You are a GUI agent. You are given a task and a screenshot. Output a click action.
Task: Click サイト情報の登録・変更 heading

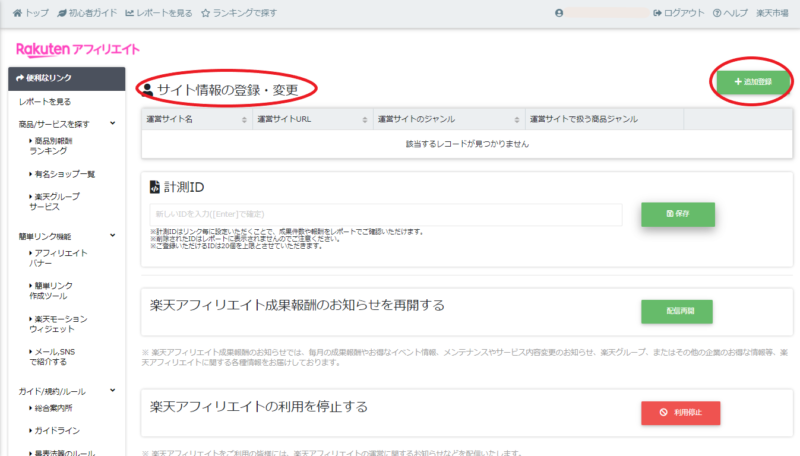227,90
